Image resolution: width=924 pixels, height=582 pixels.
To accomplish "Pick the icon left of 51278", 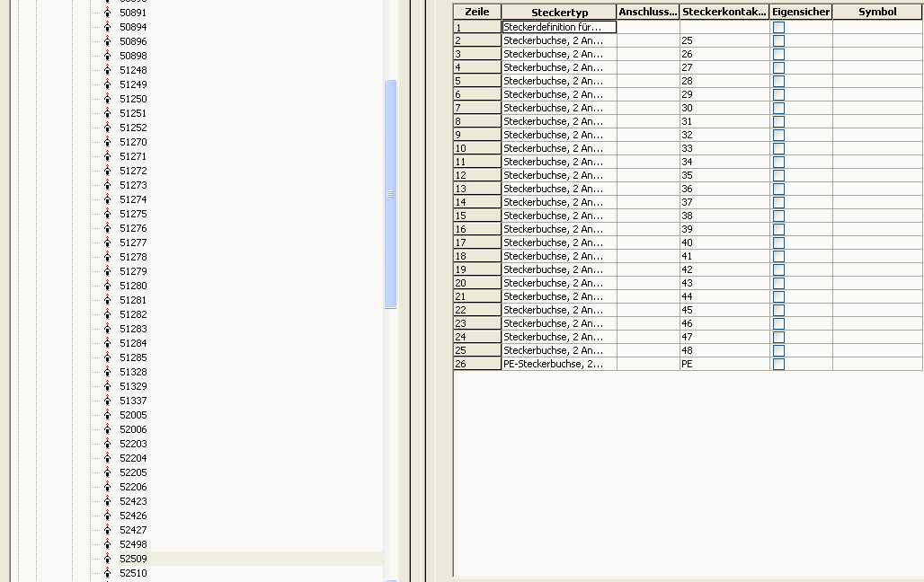I will tap(107, 257).
